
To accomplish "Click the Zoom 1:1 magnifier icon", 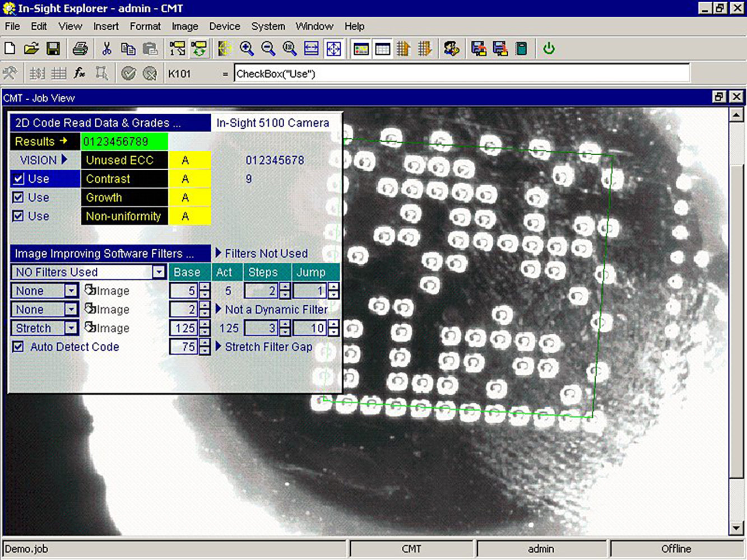I will click(x=290, y=49).
